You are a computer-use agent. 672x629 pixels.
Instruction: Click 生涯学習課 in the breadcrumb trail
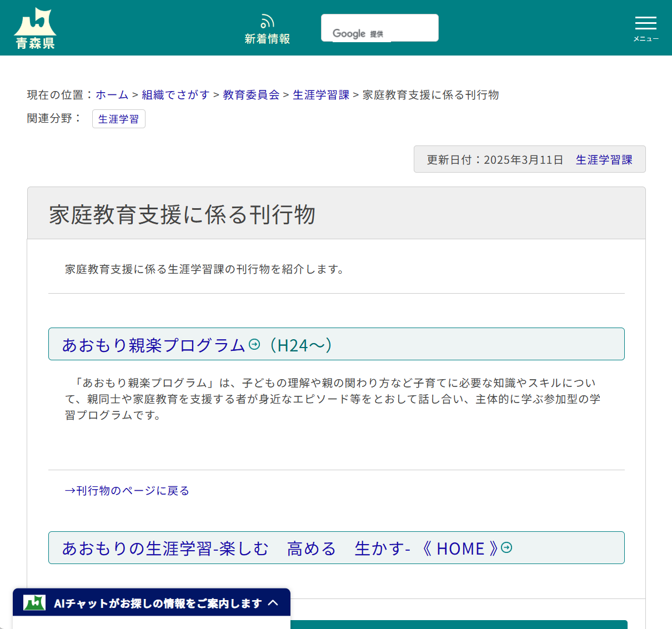(321, 94)
